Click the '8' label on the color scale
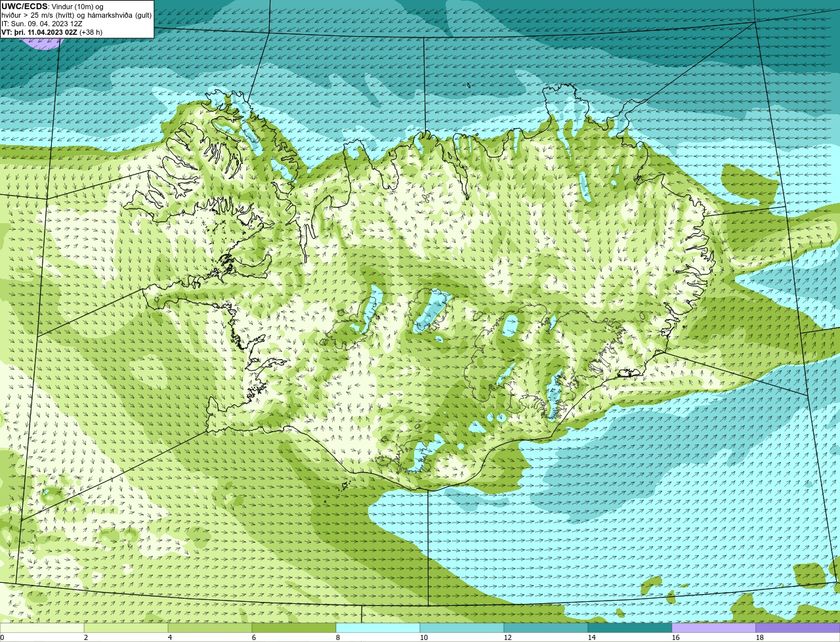Screen dimensions: 840x642 pyautogui.click(x=338, y=637)
